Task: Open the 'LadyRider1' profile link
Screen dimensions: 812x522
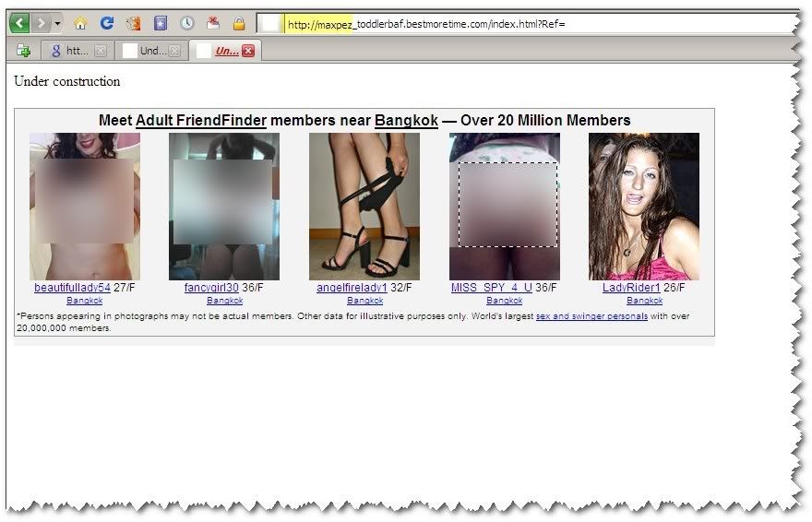Action: [631, 288]
